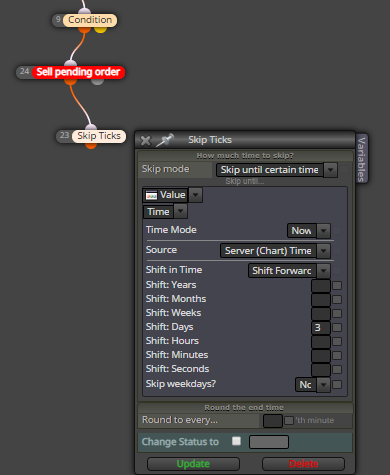Viewport: 390px width, 475px height.
Task: Open the Skip mode dropdown
Action: [x=277, y=170]
